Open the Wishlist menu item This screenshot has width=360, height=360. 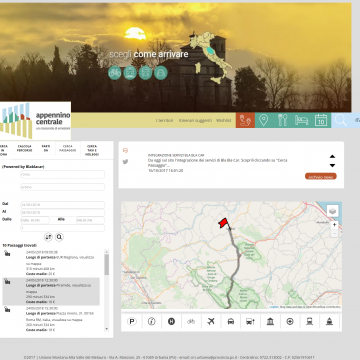pos(223,120)
